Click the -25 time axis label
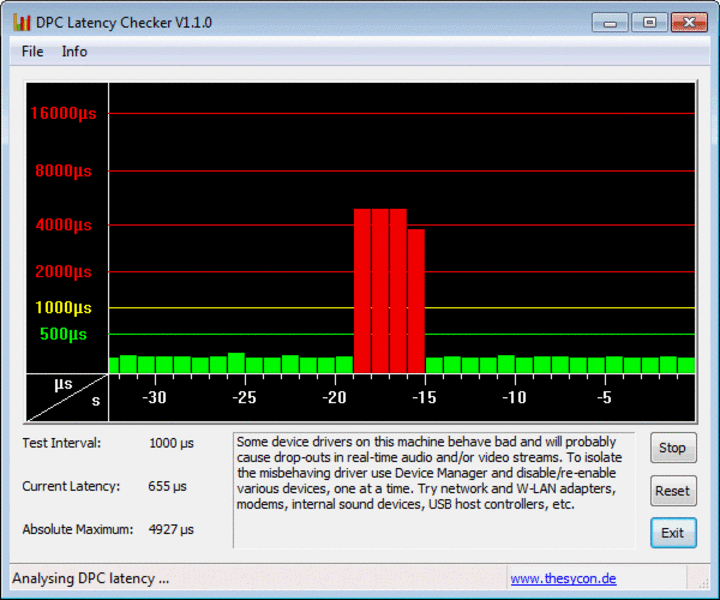 (x=244, y=398)
